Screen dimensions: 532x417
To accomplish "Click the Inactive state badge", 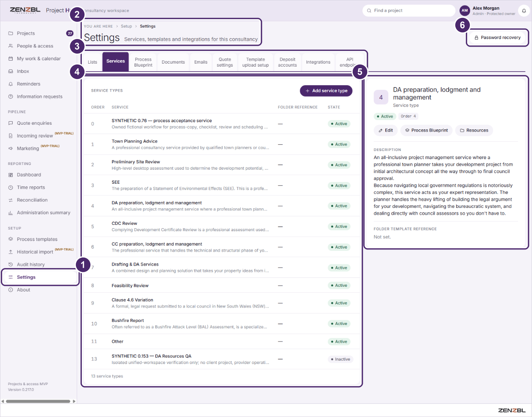I will (340, 359).
